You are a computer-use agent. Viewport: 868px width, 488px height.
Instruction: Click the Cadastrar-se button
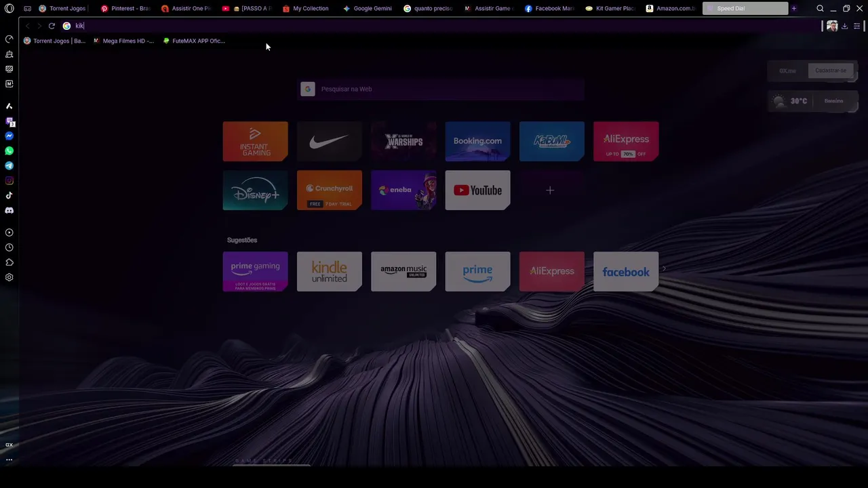pos(831,70)
